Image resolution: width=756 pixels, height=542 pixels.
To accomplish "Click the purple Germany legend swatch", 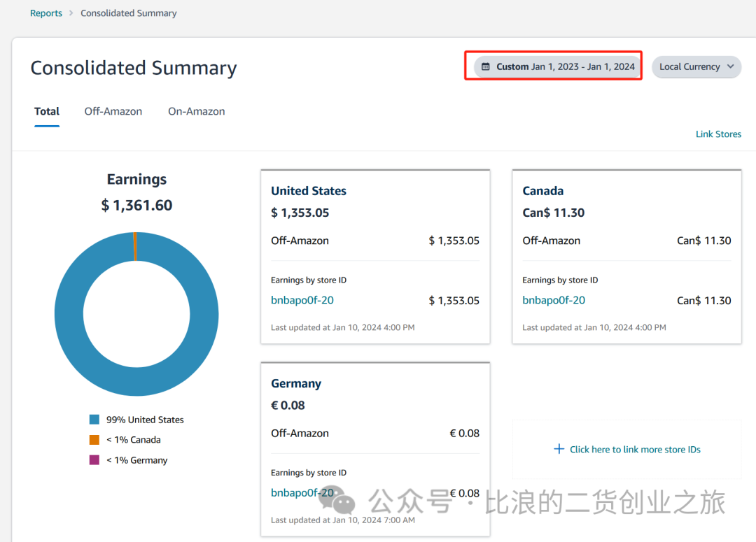I will tap(94, 459).
